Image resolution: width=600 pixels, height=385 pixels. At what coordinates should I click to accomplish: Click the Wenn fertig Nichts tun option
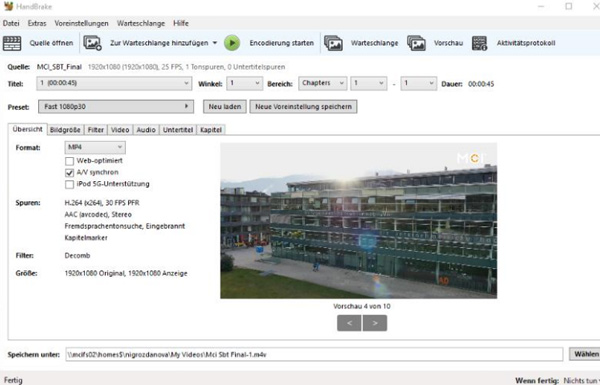(581, 380)
